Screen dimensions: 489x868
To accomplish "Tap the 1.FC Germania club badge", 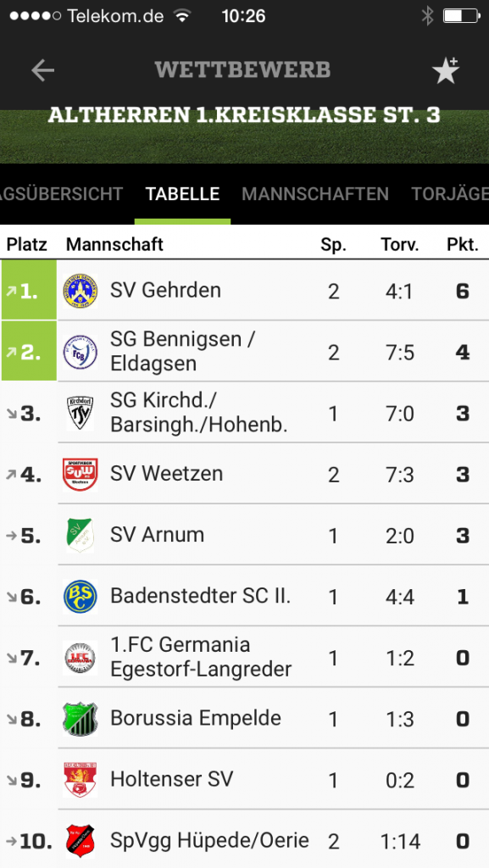I will (x=81, y=658).
